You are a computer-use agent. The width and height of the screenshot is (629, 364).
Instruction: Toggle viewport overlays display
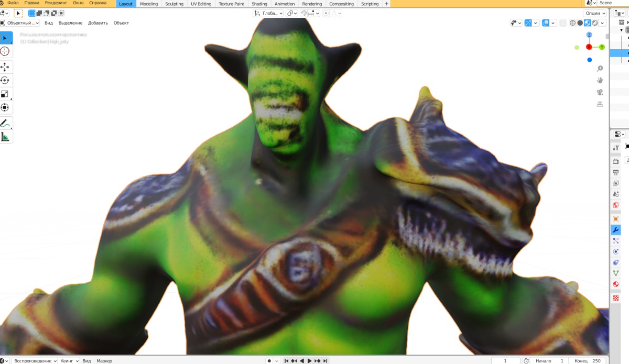tap(546, 23)
